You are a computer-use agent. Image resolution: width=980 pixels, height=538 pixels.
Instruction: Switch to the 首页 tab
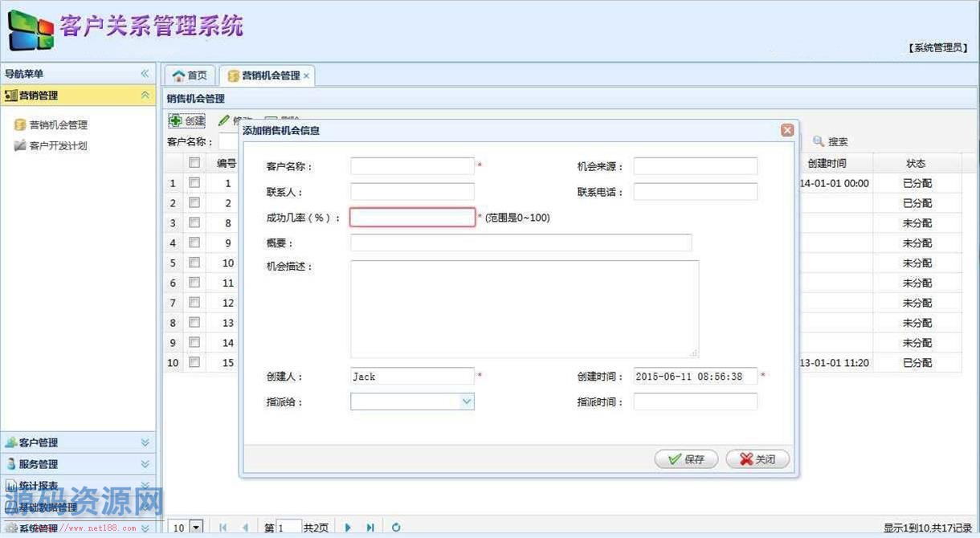(190, 75)
